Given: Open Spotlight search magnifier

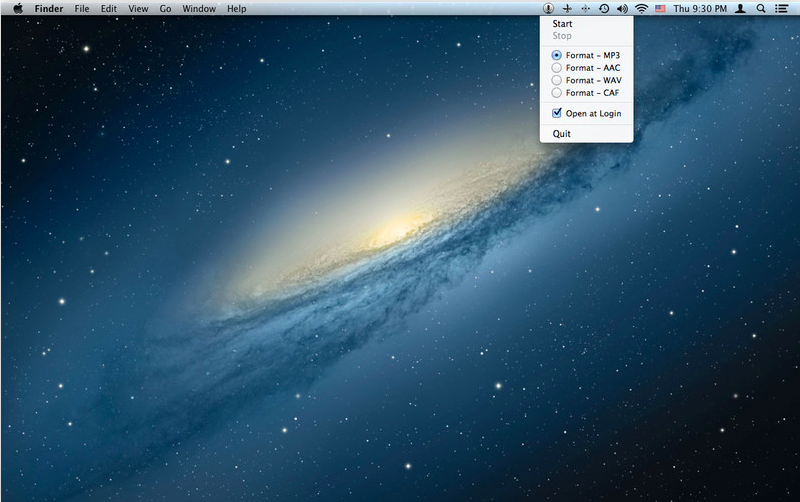Looking at the screenshot, I should 761,8.
